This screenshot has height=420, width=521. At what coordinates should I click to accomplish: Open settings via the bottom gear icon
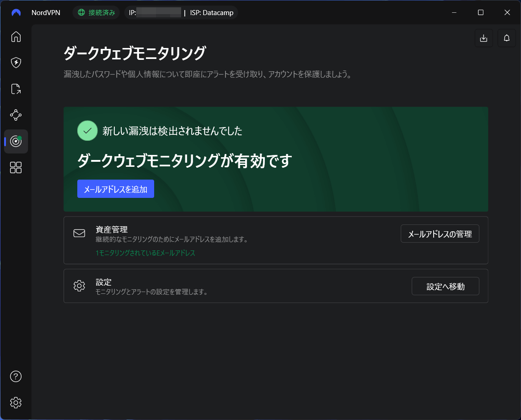(16, 403)
